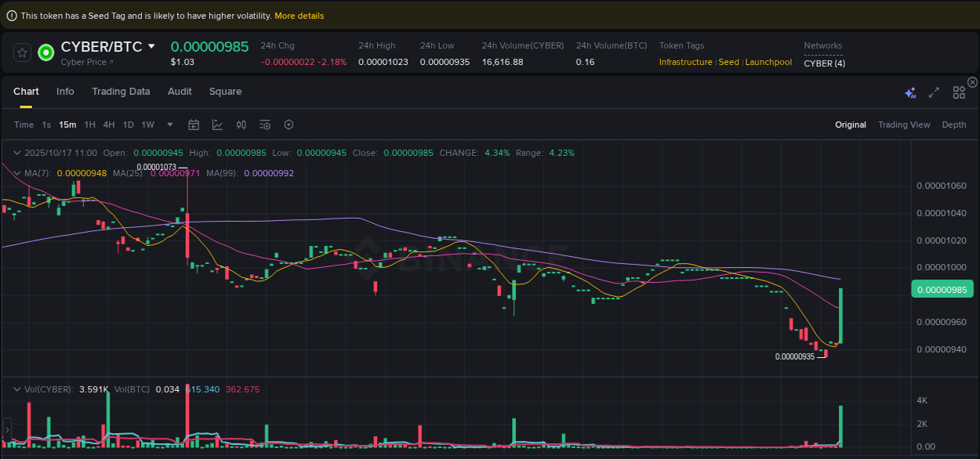
Task: Switch to the Trading Data tab
Action: 121,92
